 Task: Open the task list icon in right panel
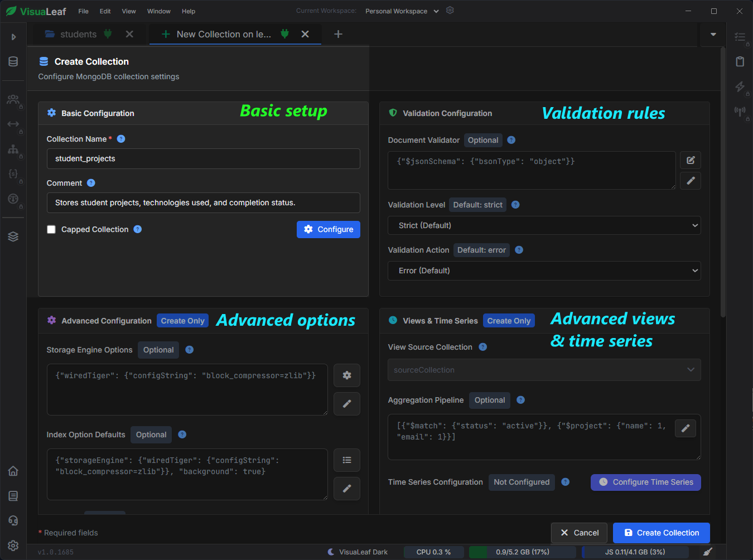coord(740,37)
